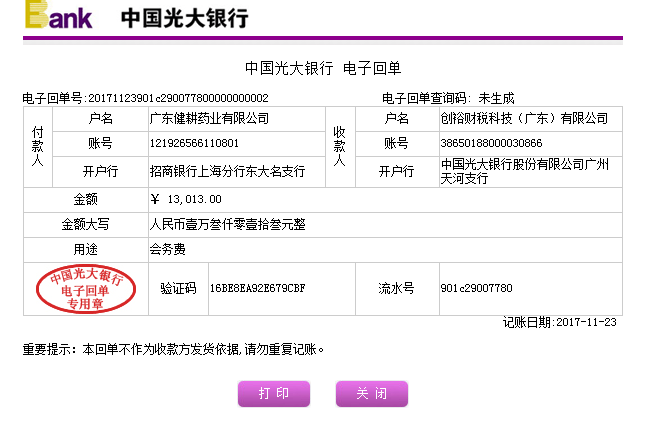Click the 金额 row label

[x=85, y=199]
